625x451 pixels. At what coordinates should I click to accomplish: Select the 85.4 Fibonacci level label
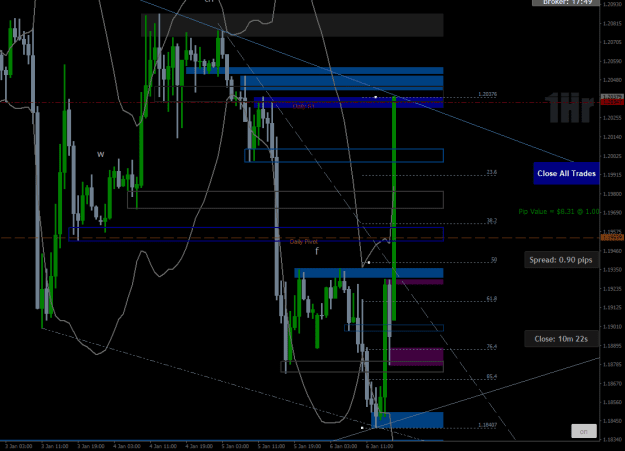492,376
